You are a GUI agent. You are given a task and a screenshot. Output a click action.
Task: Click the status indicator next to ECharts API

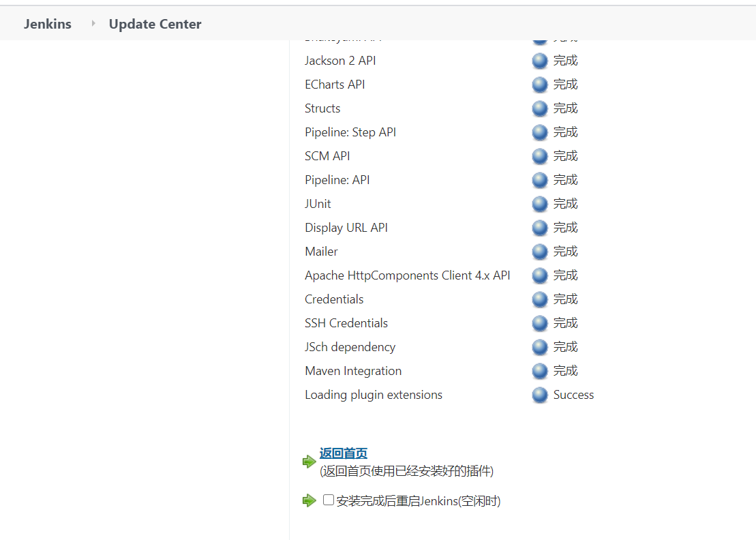(x=539, y=85)
